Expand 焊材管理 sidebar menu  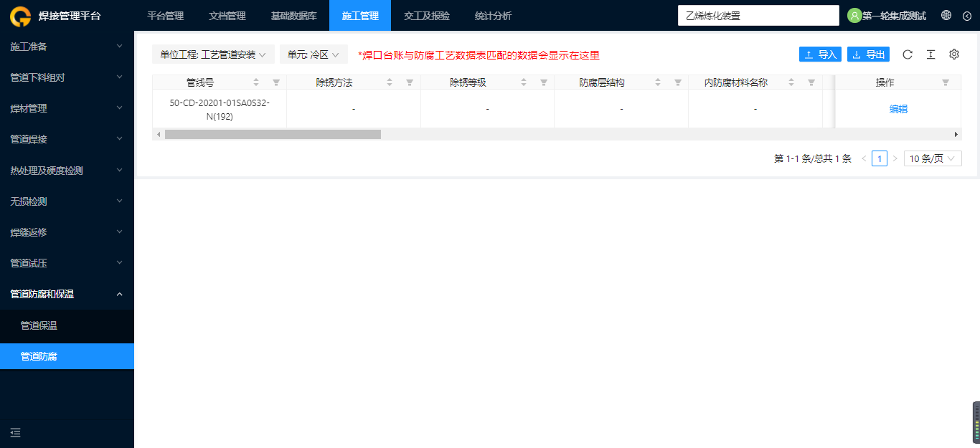[x=67, y=108]
